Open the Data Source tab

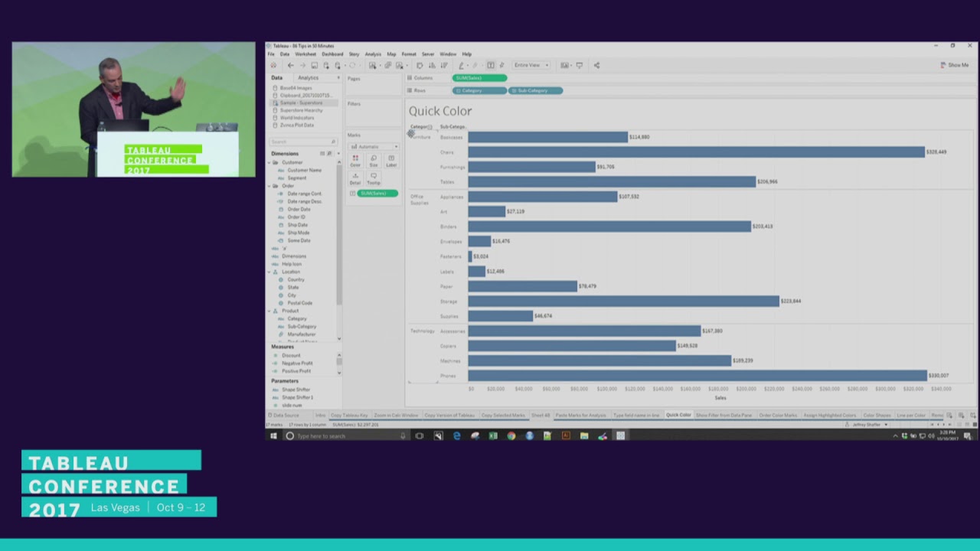tap(285, 415)
